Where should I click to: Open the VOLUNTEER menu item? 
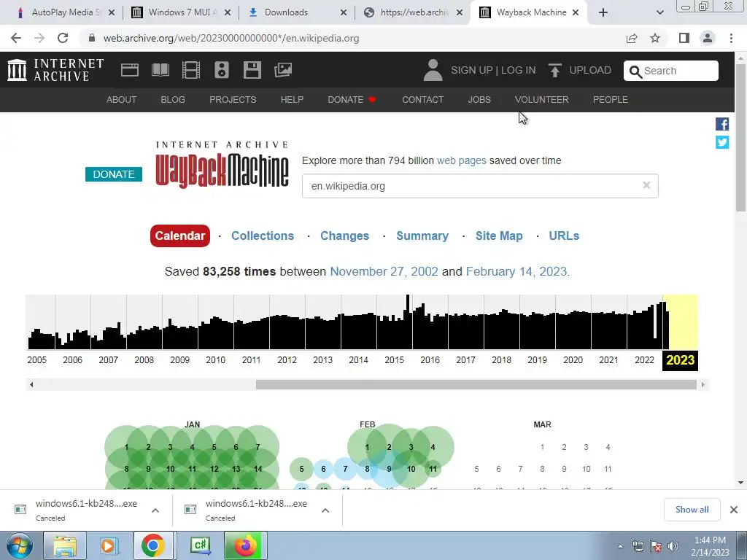click(x=542, y=99)
